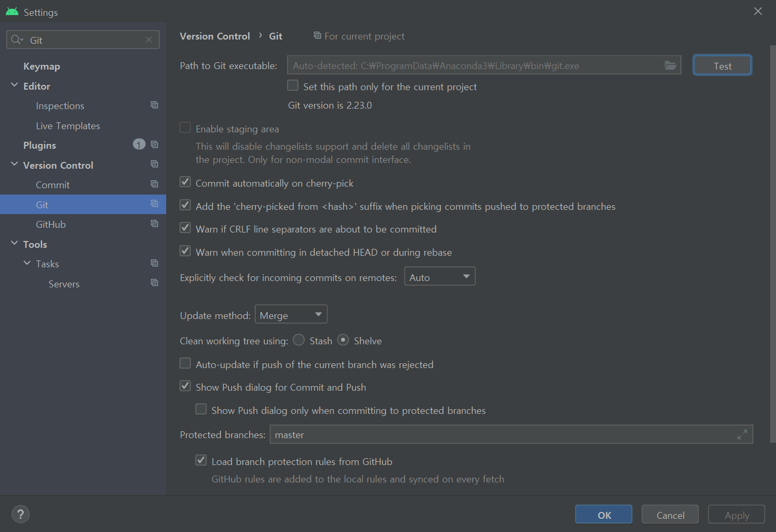776x532 pixels.
Task: Open the Update method Merge dropdown
Action: click(x=291, y=314)
